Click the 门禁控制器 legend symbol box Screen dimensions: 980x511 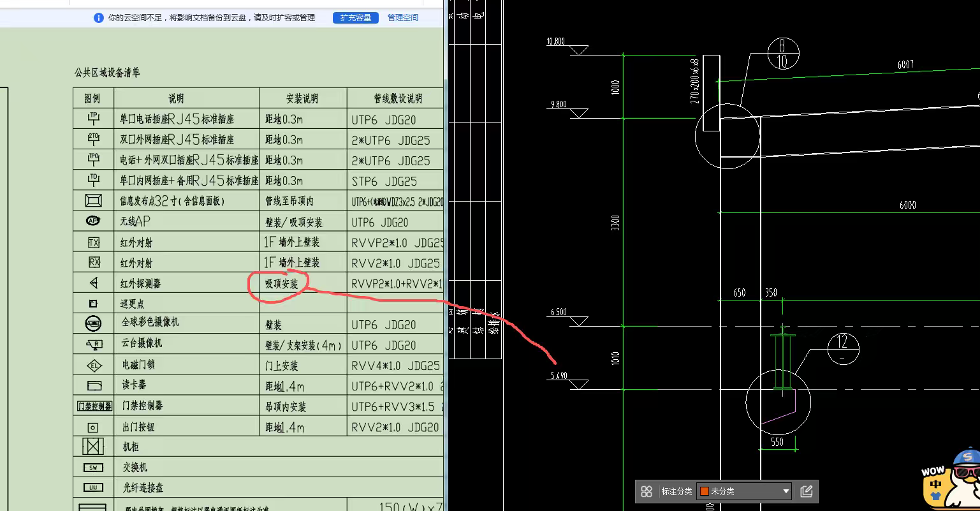pos(94,406)
